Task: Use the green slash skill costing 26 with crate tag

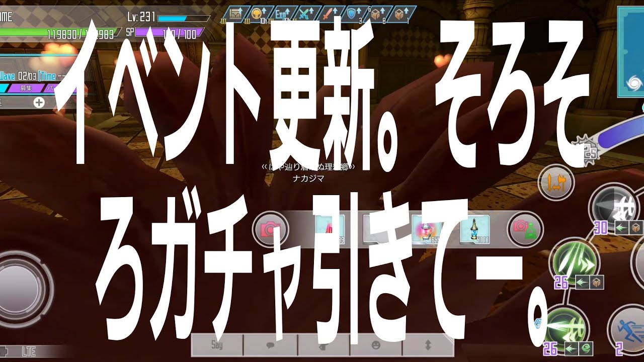Action: (576, 262)
